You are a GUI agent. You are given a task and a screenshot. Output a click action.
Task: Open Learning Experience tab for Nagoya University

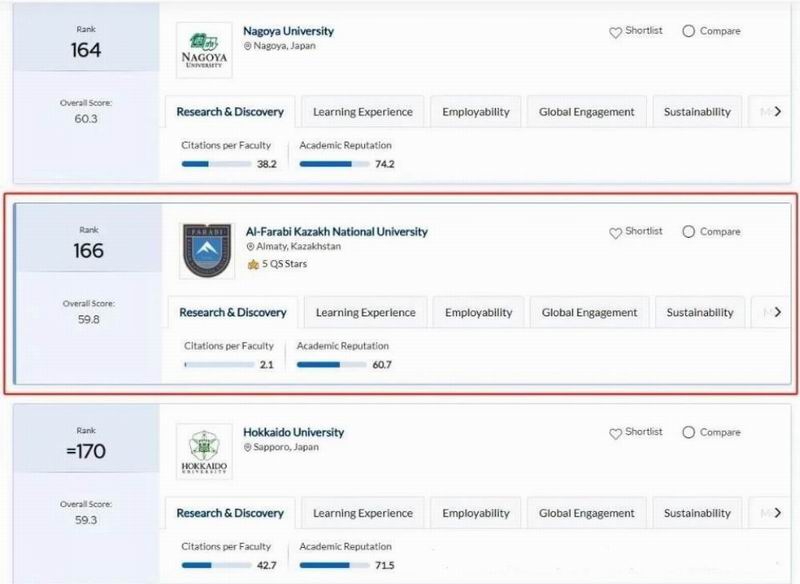click(363, 112)
